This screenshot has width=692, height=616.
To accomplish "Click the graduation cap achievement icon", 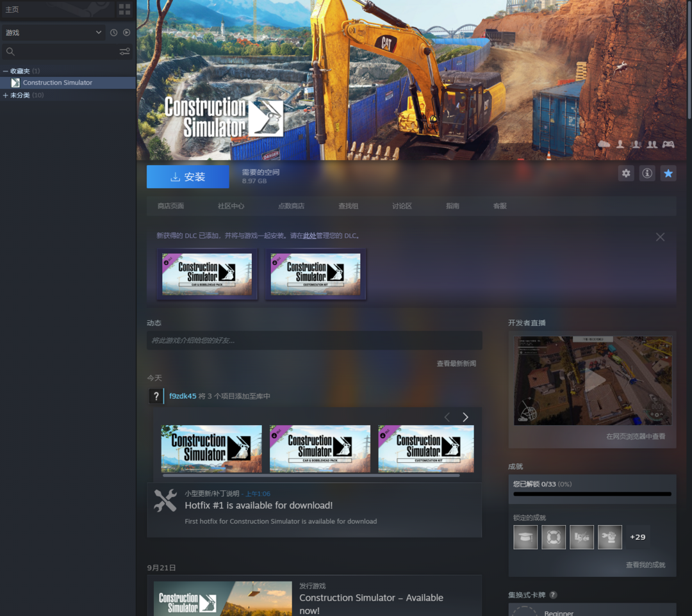I will click(525, 537).
